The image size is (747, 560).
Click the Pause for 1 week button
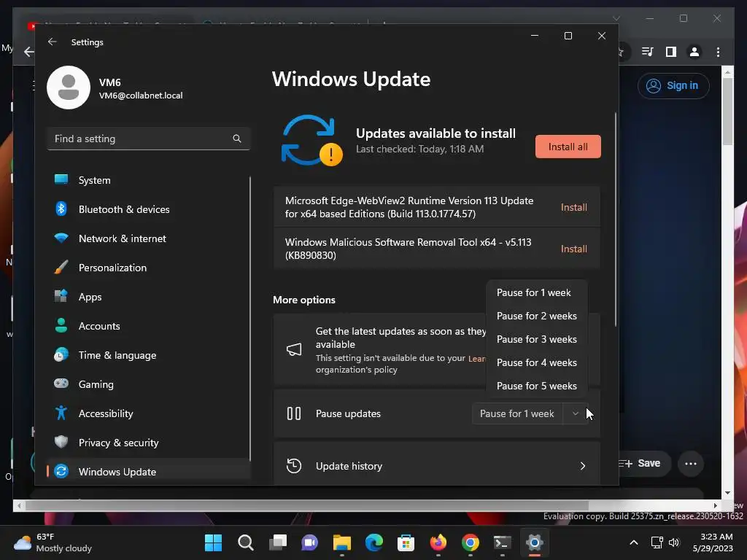tap(517, 413)
